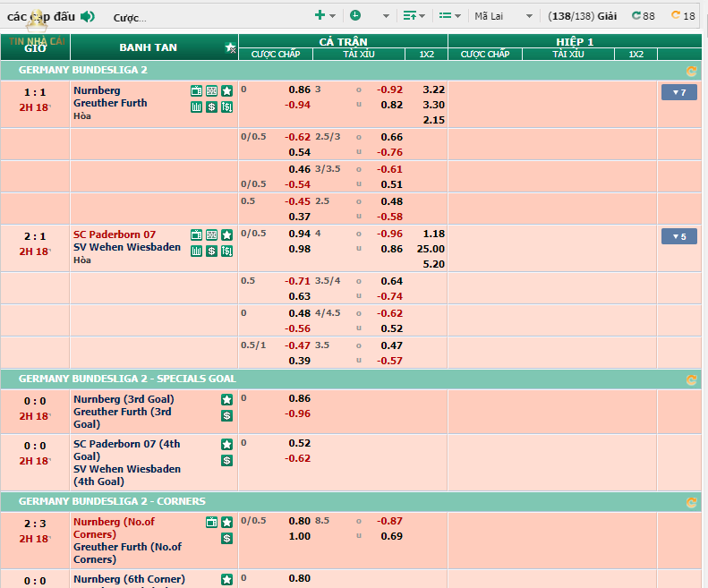Image resolution: width=708 pixels, height=588 pixels.
Task: Expand the 5 more markets for Paderborn match
Action: 678,236
